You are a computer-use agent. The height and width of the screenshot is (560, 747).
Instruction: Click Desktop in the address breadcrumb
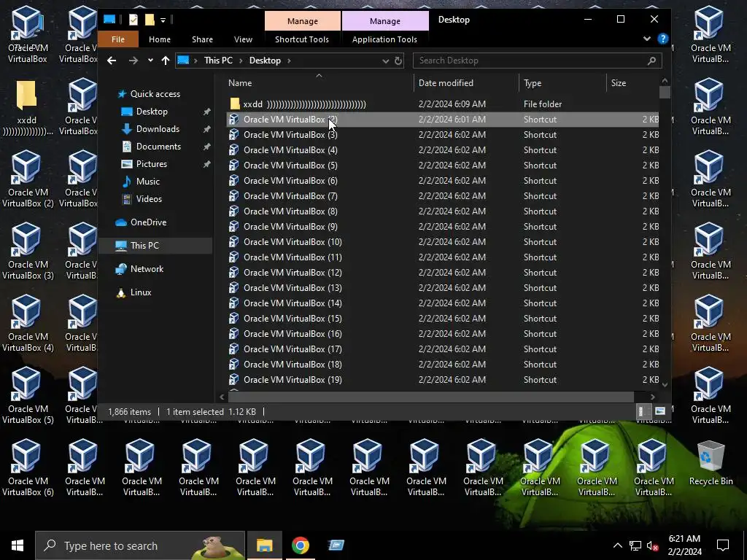[x=265, y=61]
